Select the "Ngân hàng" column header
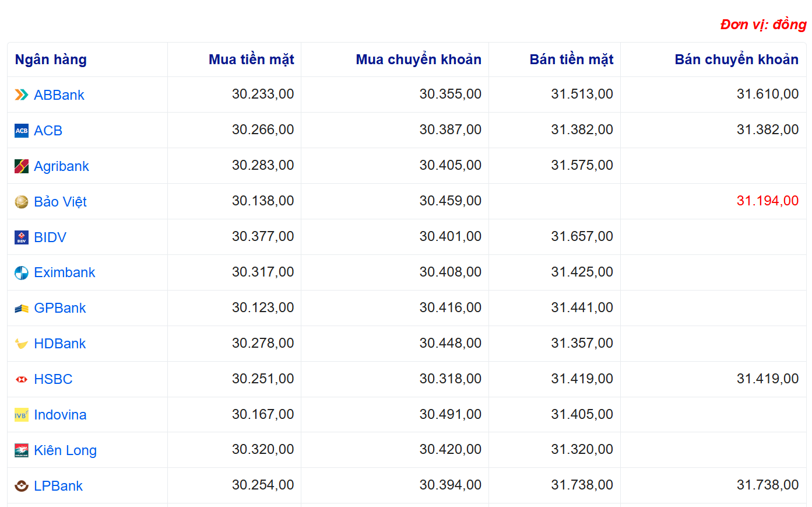 pyautogui.click(x=51, y=60)
